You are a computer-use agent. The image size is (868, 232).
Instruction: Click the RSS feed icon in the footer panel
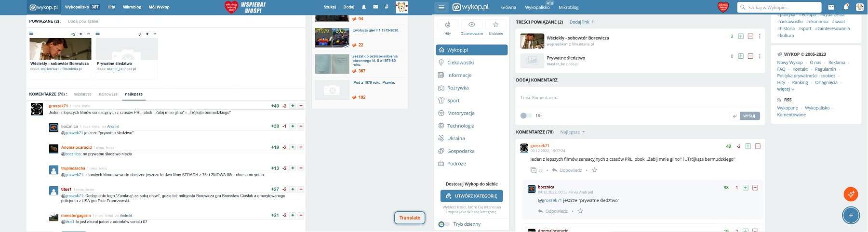[x=779, y=100]
